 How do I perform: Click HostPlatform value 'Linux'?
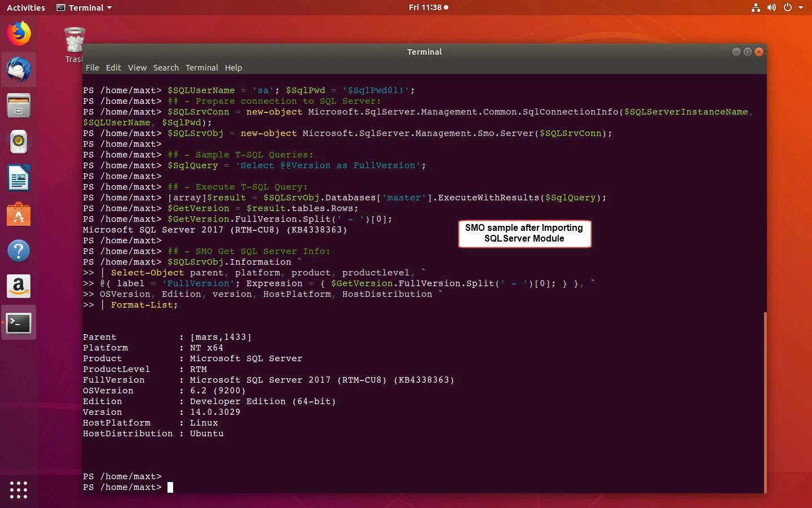(x=204, y=423)
